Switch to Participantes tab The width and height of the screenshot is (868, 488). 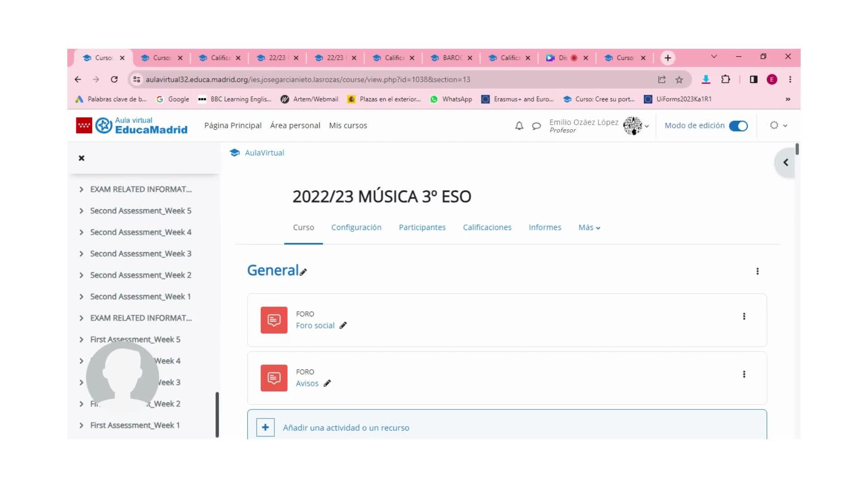pyautogui.click(x=422, y=227)
